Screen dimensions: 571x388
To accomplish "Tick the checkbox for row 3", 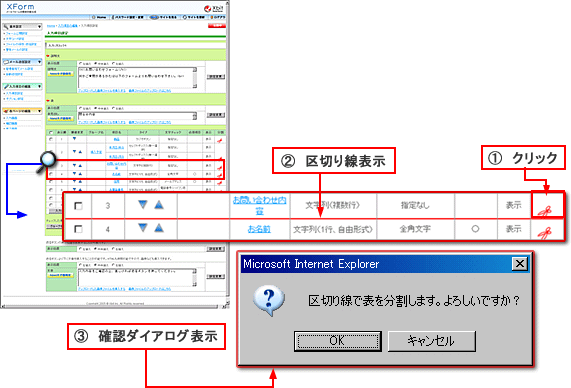I will point(78,206).
